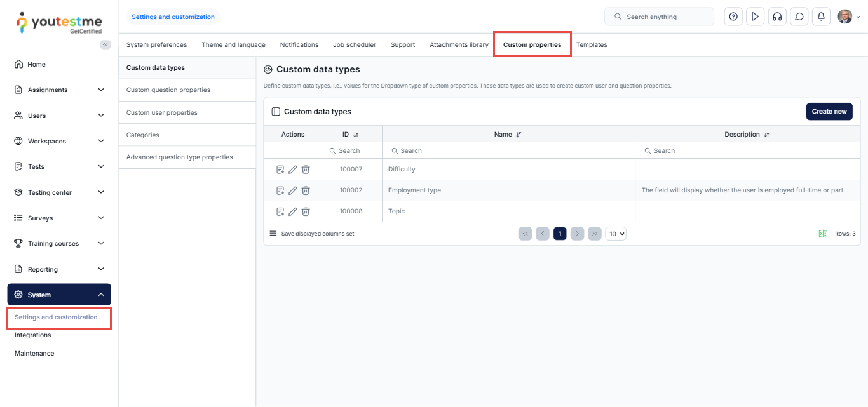
Task: Click the headset support icon
Action: [x=776, y=17]
